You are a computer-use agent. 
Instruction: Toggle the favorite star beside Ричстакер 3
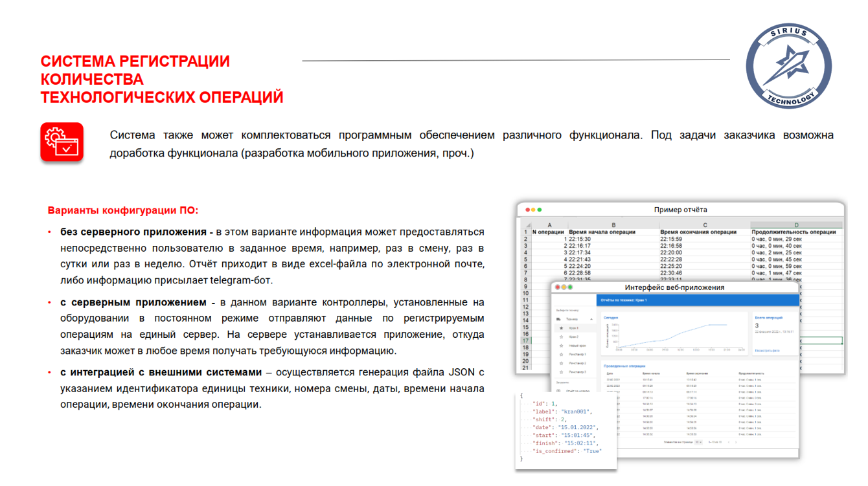tap(561, 372)
